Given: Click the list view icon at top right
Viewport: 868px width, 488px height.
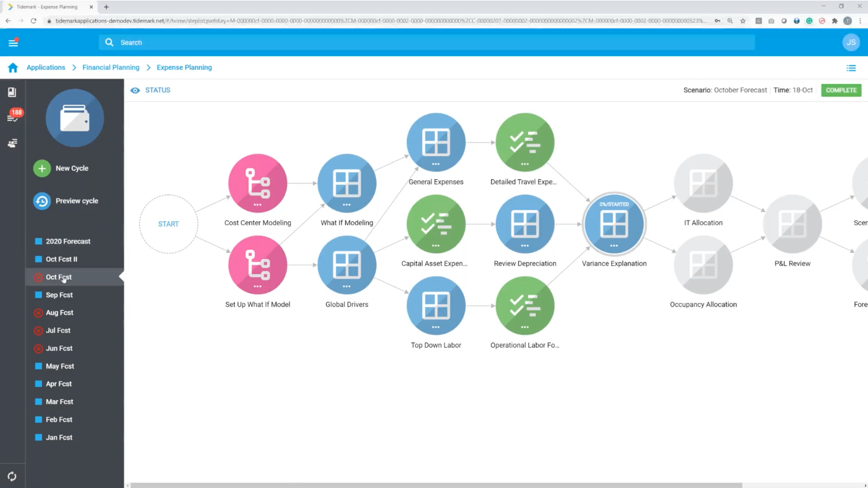Looking at the screenshot, I should click(851, 68).
